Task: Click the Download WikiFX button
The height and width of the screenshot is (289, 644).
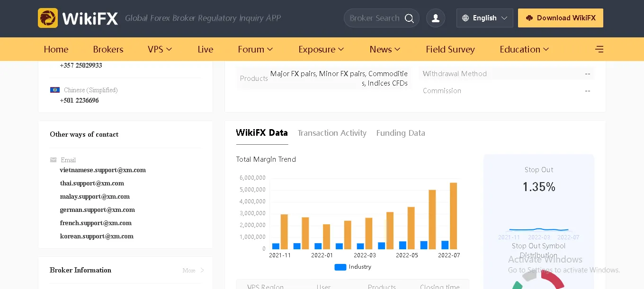Action: [561, 18]
